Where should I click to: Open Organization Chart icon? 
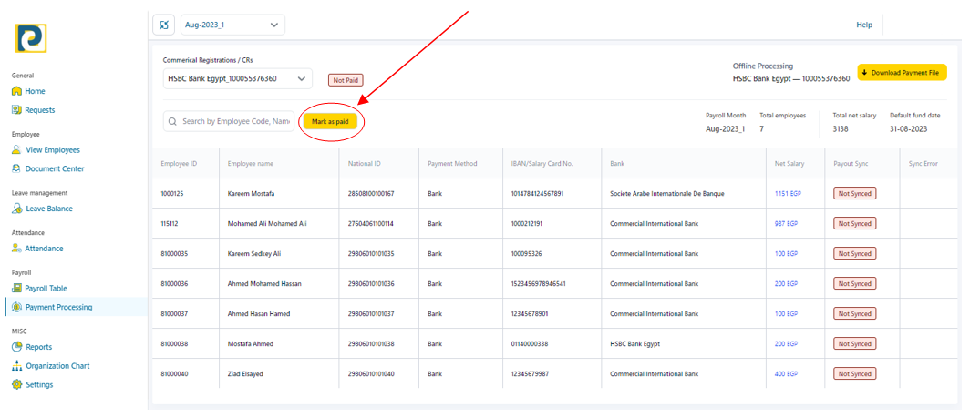point(16,366)
